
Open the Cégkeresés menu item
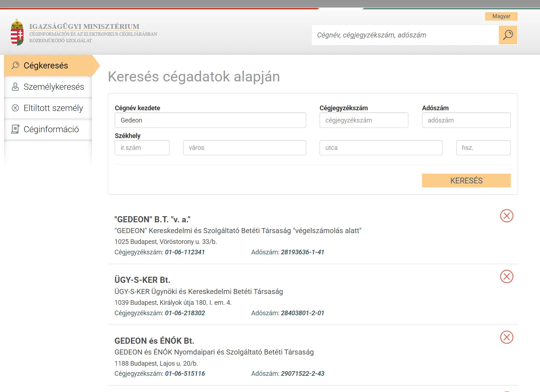tap(48, 66)
